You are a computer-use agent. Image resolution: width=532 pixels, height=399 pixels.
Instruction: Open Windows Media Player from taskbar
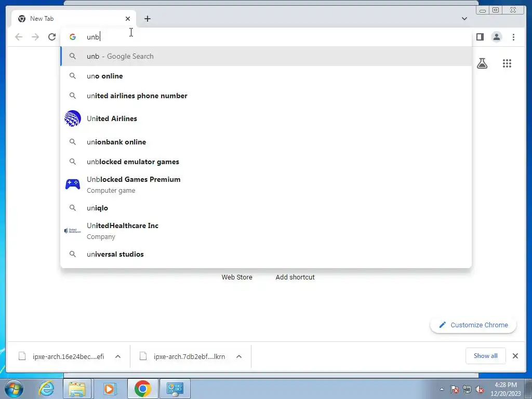click(x=109, y=389)
